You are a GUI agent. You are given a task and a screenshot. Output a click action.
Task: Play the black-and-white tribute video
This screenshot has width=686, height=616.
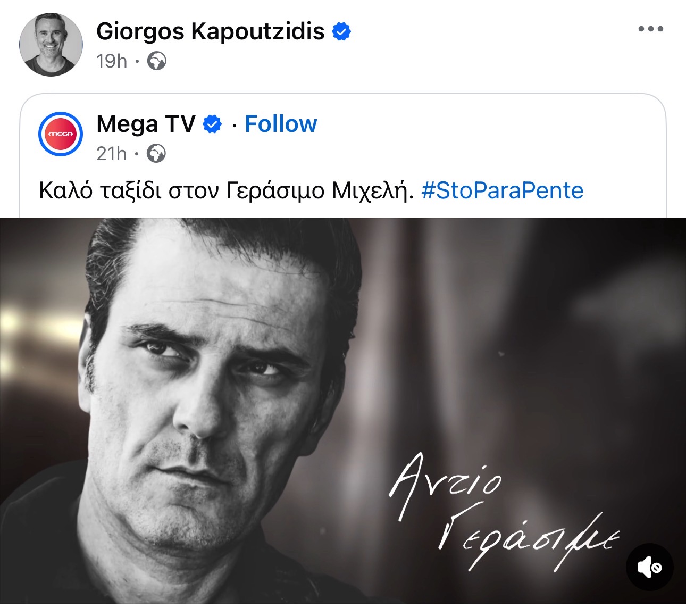343,410
